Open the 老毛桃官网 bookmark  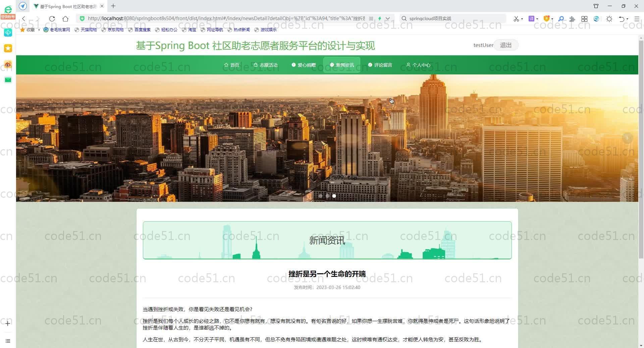pos(57,30)
